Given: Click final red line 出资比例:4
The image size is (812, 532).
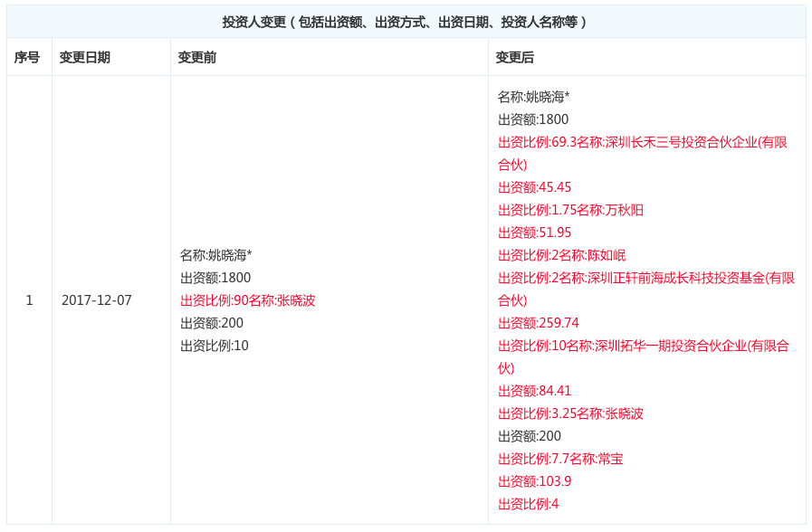Looking at the screenshot, I should (x=529, y=504).
